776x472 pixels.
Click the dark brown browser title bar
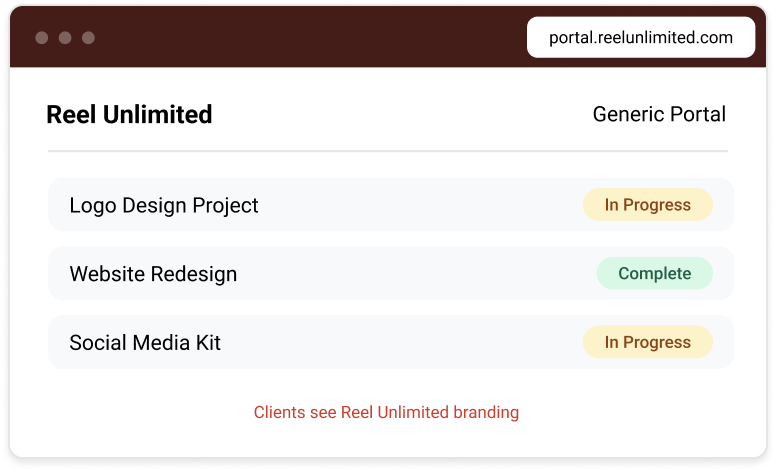click(x=307, y=38)
